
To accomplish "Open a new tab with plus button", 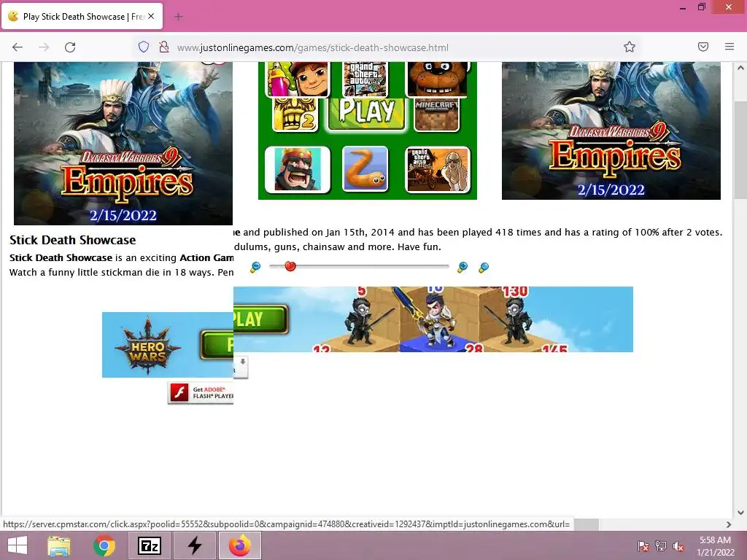I will [x=178, y=17].
